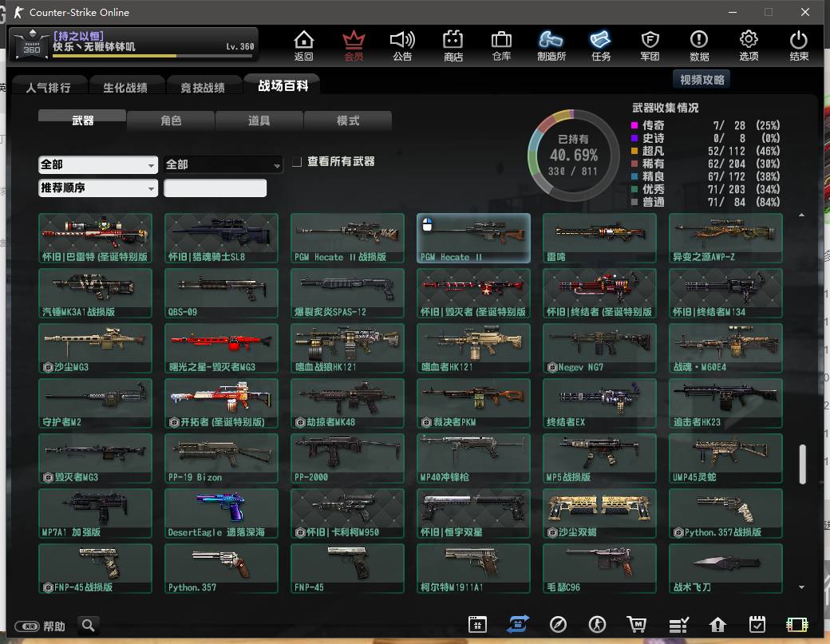Open the 任务 missions icon
830x644 pixels.
pos(601,45)
